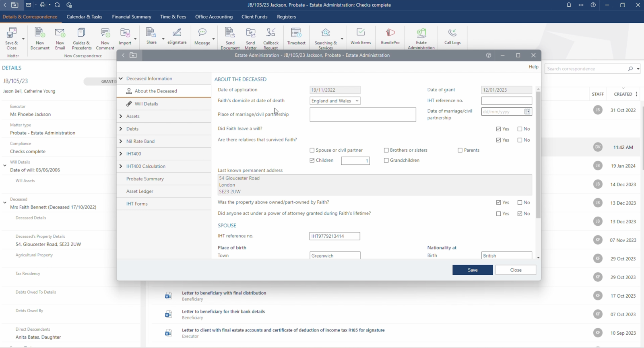
Task: Create a New Document from the ribbon
Action: (x=40, y=38)
